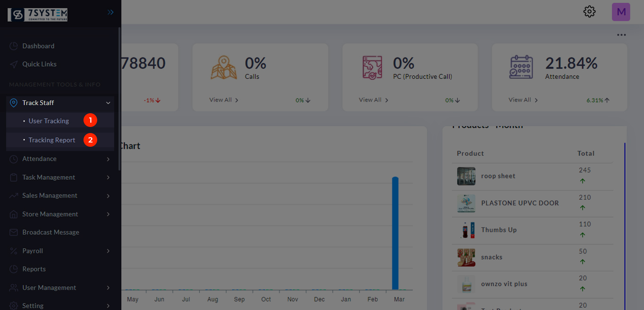Viewport: 644px width, 310px height.
Task: Expand the Task Management submenu
Action: (x=108, y=177)
